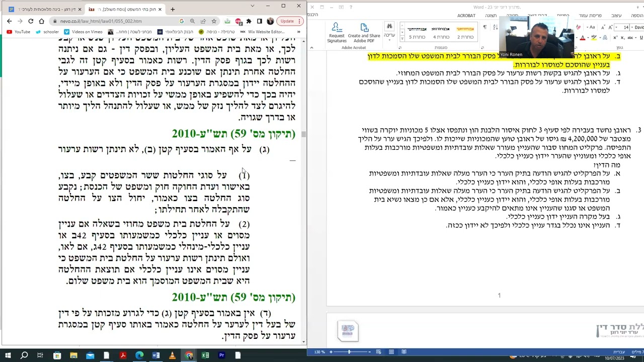Image resolution: width=644 pixels, height=362 pixels.
Task: Apply כותרת 4 heading style
Action: [x=441, y=33]
